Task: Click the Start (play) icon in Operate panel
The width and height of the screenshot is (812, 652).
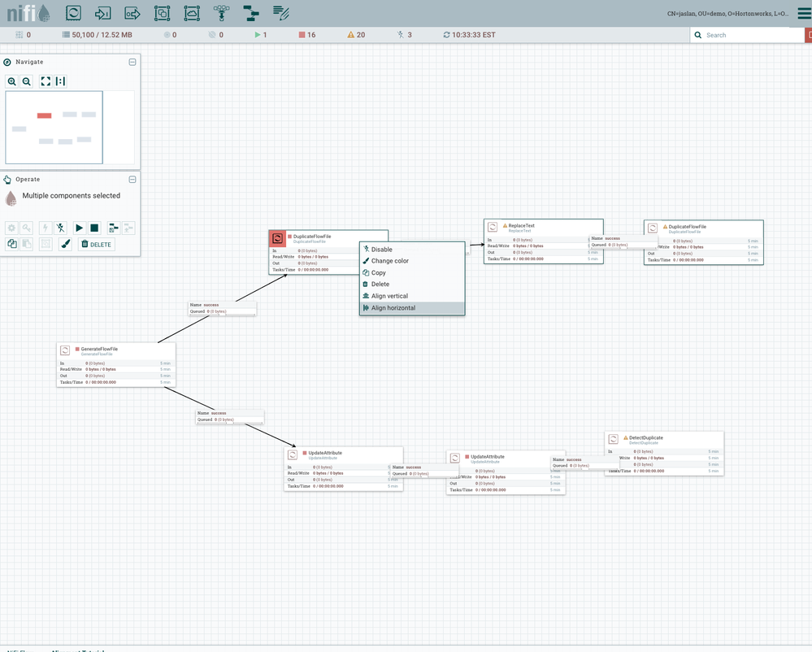Action: (x=79, y=228)
